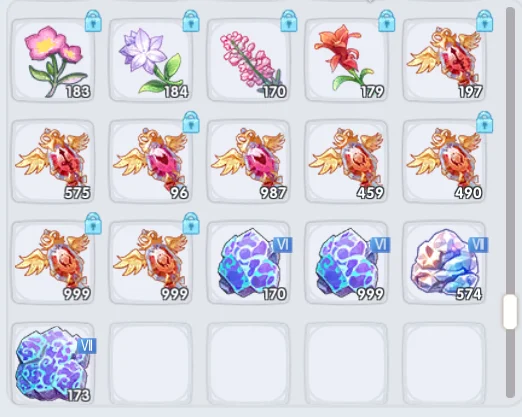Select the tier VII swirl ore 173
This screenshot has height=417, width=522.
[53, 364]
